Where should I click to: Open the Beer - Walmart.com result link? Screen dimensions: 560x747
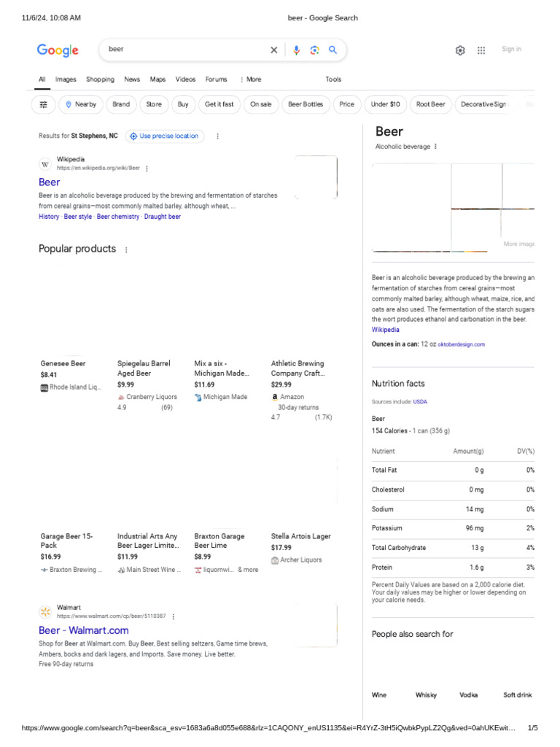pyautogui.click(x=83, y=630)
